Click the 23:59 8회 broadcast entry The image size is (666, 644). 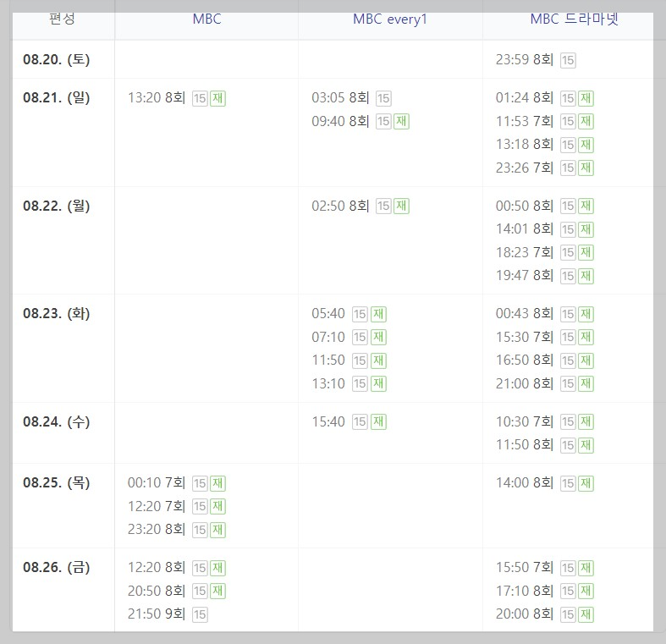pos(525,60)
